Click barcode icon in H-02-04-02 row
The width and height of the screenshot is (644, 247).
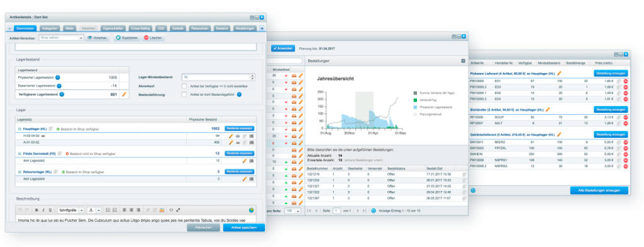point(251,135)
